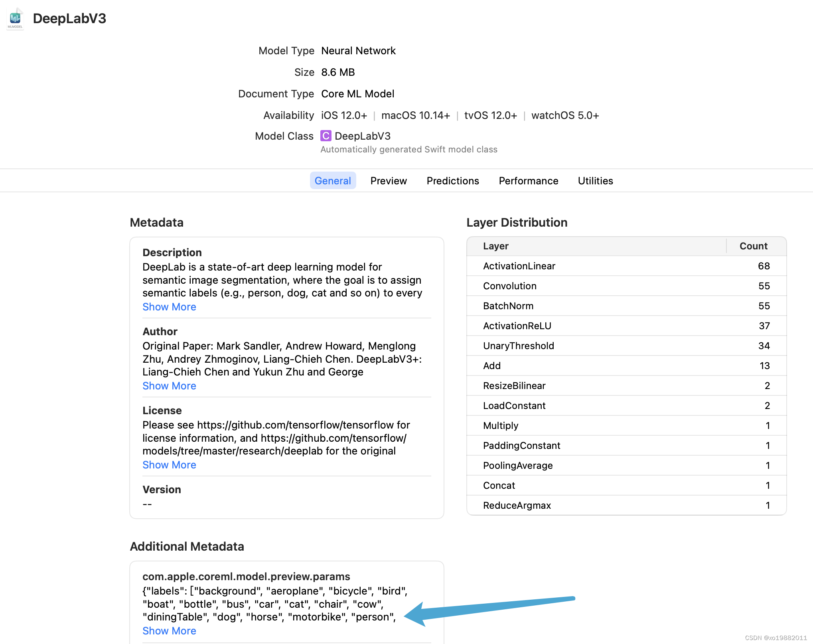Viewport: 813px width, 644px height.
Task: Click macOS 10.14+ availability text
Action: pos(415,115)
